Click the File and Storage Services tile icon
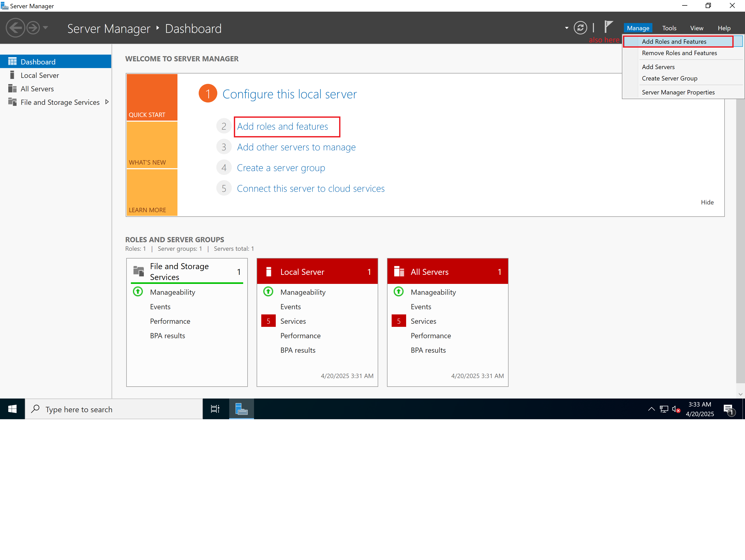This screenshot has height=560, width=745. 138,271
